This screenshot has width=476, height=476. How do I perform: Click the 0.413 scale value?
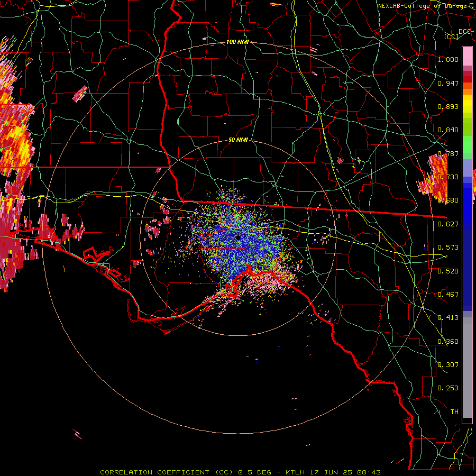point(448,318)
